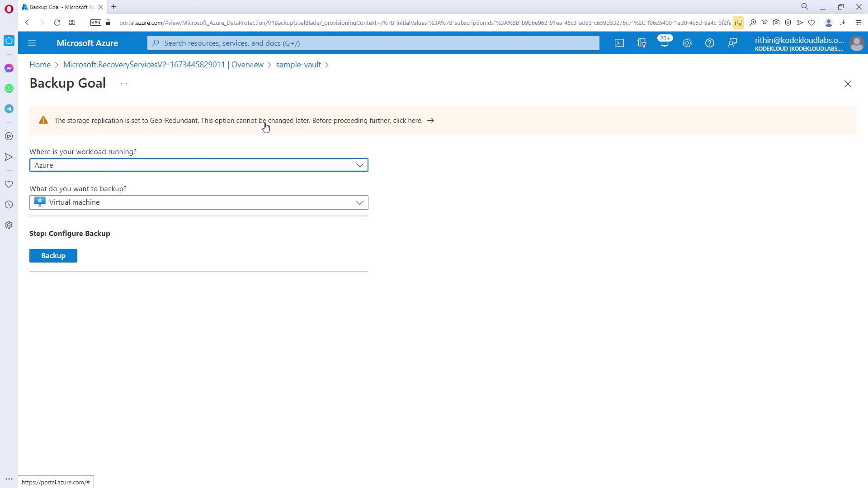Toggle the Opera VPN badge
Image resolution: width=868 pixels, height=488 pixels.
point(95,23)
